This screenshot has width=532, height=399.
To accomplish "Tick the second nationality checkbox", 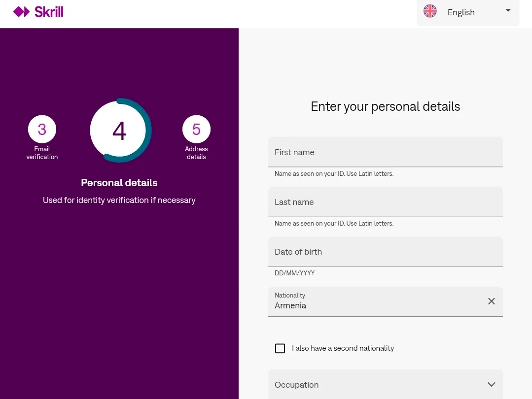I will pyautogui.click(x=280, y=348).
